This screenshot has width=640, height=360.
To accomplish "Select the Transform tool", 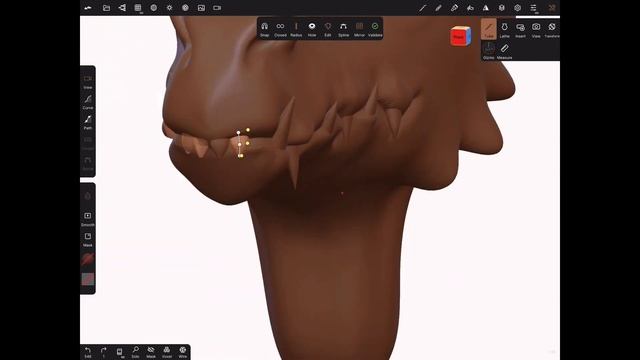I will click(552, 30).
